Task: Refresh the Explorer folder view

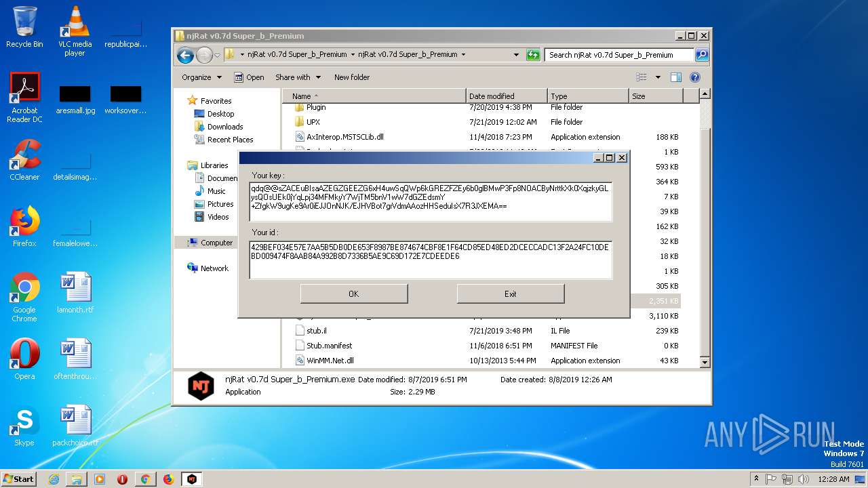Action: [533, 55]
